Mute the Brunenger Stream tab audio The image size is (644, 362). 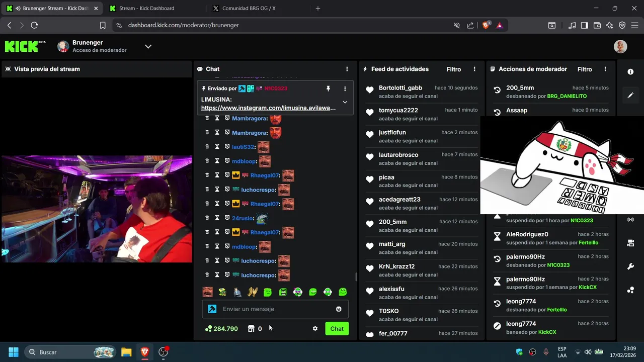click(x=18, y=9)
